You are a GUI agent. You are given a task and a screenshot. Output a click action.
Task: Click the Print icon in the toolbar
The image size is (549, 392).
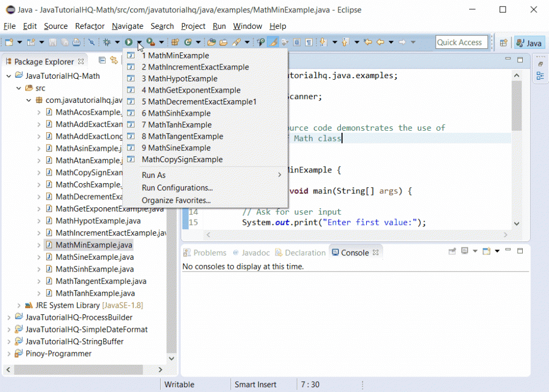[76, 42]
